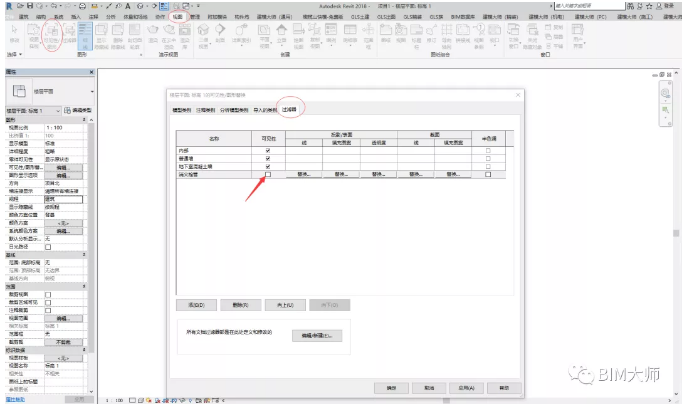Screen dimensions: 688x408
Task: Click Show Hidden Lines ribbon tool
Action: [101, 36]
